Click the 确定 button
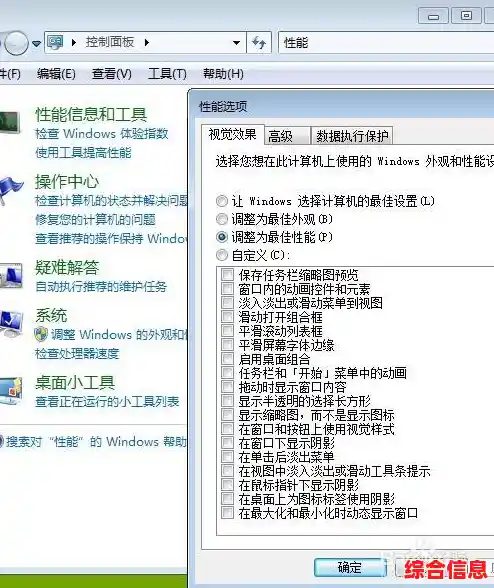This screenshot has height=588, width=494. click(x=350, y=567)
